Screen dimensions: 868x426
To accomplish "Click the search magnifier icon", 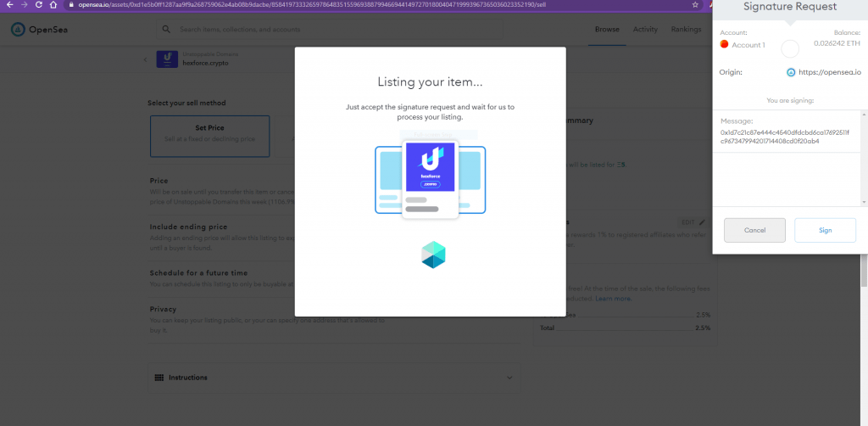I will (167, 30).
